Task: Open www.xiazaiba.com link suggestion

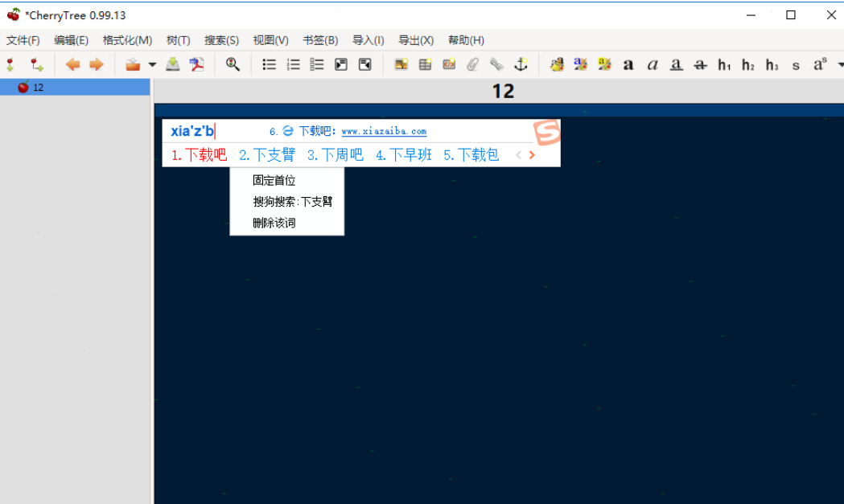Action: pyautogui.click(x=384, y=131)
